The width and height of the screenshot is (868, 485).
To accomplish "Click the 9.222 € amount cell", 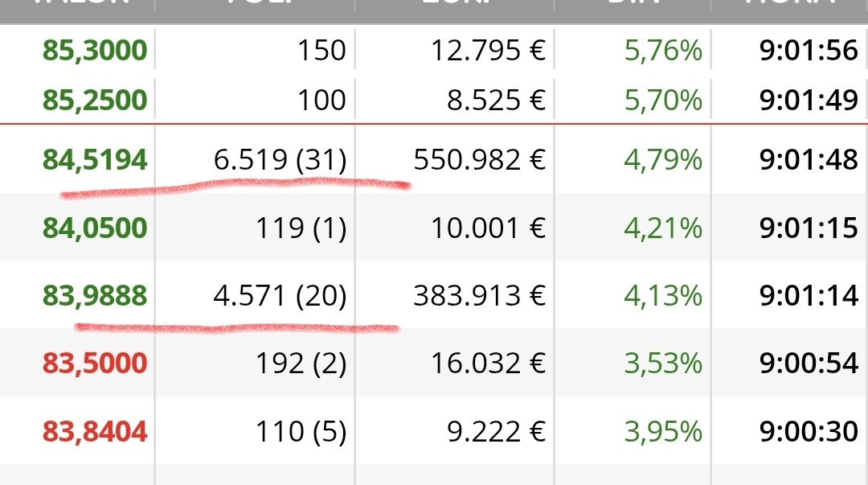I will (x=497, y=432).
